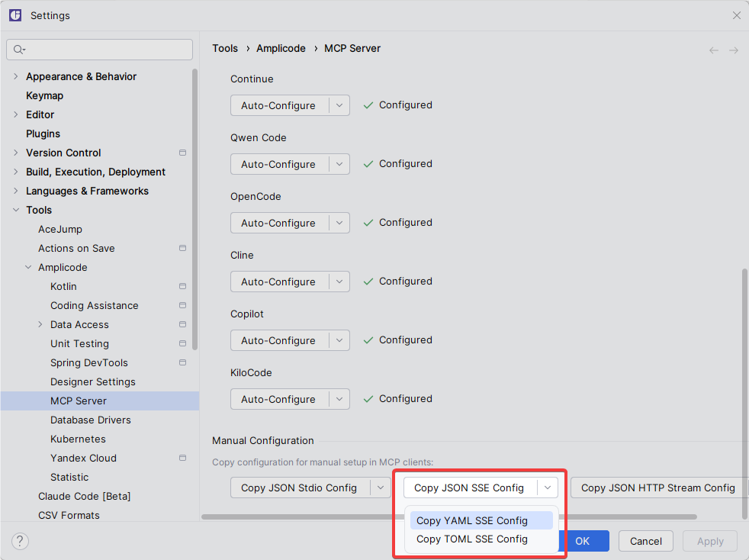The height and width of the screenshot is (560, 749).
Task: Click Copy JSON HTTP Stream Config button
Action: (x=657, y=488)
